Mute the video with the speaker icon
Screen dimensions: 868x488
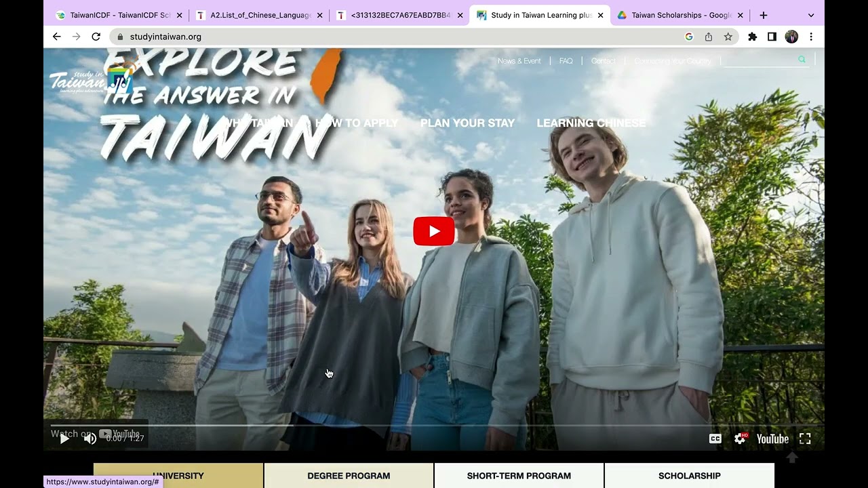point(90,439)
